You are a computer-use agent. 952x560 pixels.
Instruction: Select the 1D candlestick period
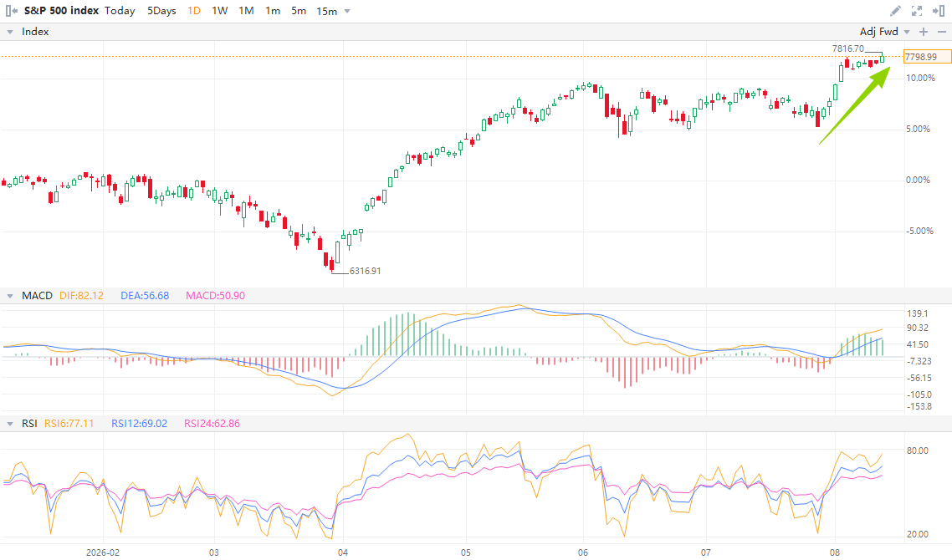(194, 11)
